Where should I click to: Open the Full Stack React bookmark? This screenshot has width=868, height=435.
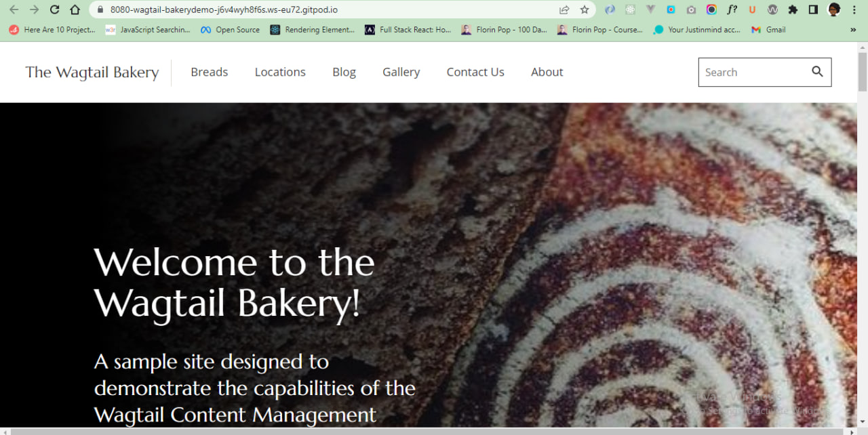point(408,30)
